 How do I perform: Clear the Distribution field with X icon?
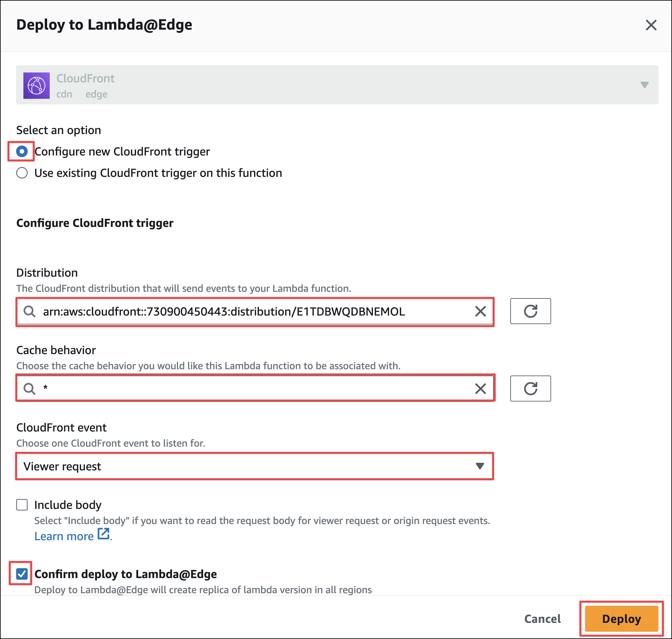[x=480, y=311]
